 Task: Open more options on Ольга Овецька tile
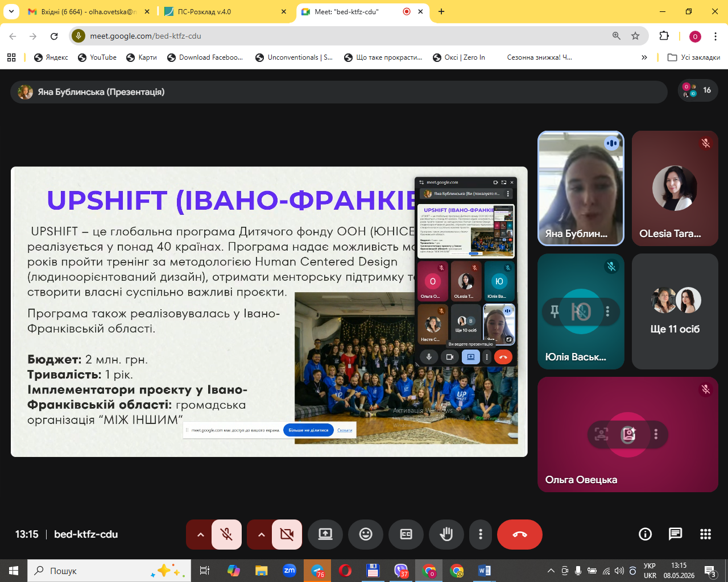656,434
